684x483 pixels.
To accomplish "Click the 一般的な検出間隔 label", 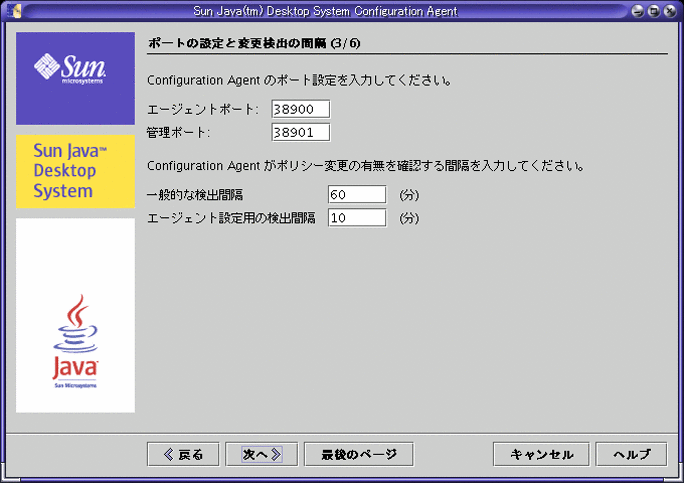I will point(195,195).
